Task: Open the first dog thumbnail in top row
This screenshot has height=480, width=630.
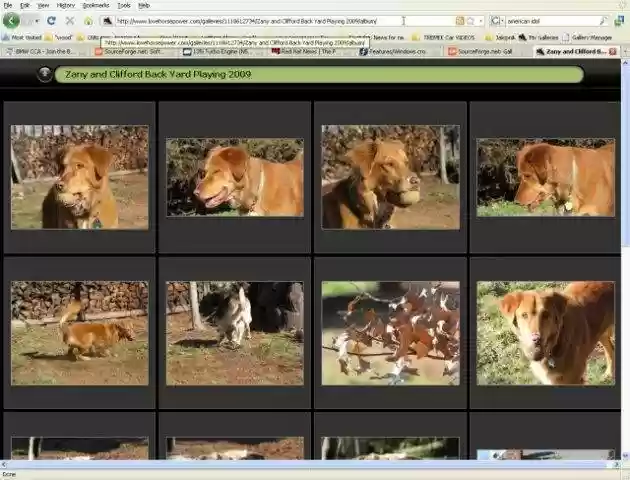Action: point(79,177)
